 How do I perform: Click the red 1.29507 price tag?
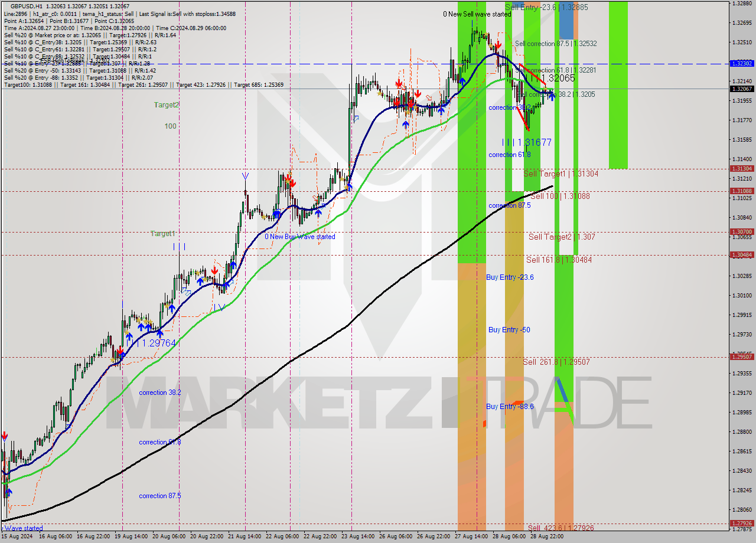(741, 356)
